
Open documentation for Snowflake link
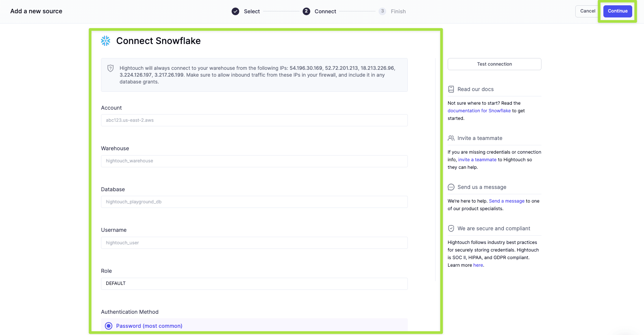[479, 111]
